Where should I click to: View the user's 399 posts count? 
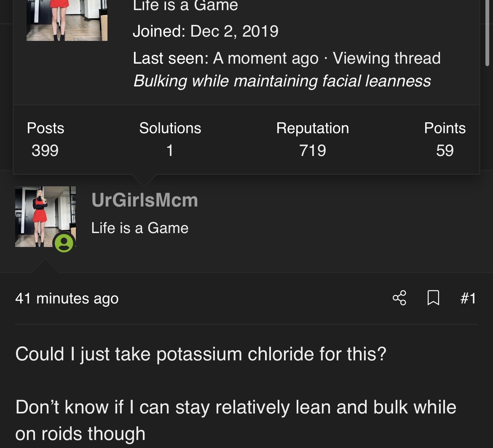click(45, 150)
